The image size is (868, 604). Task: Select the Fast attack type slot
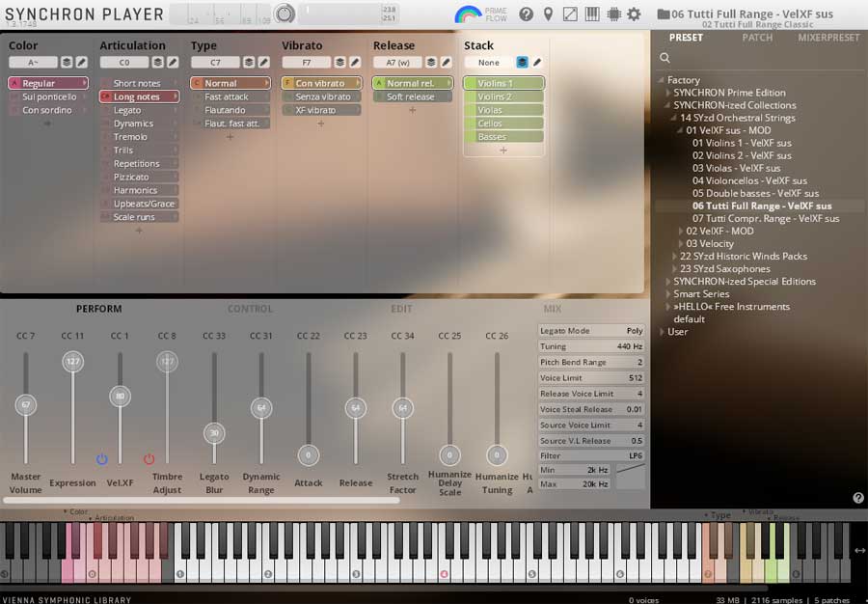[x=231, y=96]
